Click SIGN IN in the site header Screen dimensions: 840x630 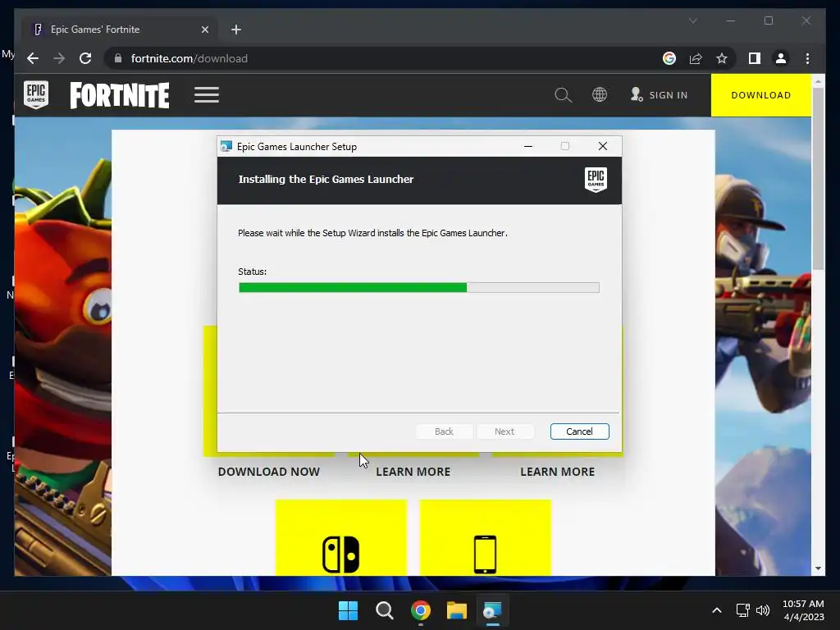pos(660,95)
